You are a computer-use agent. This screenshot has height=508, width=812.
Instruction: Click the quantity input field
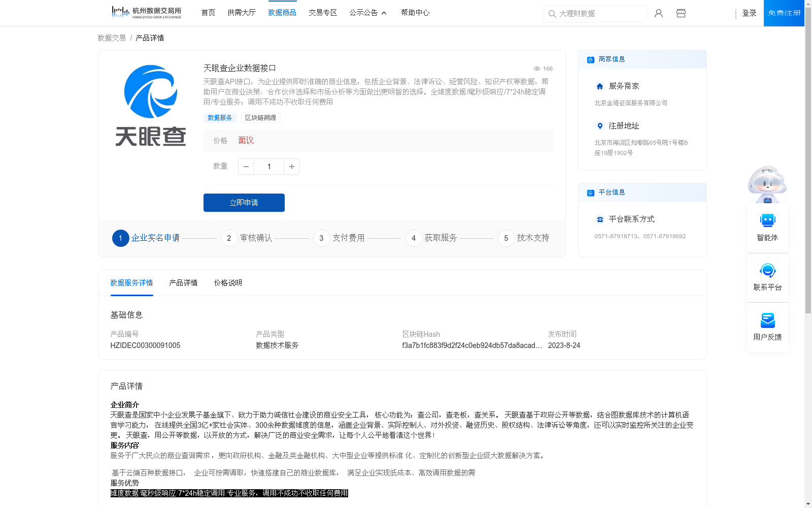click(x=269, y=167)
